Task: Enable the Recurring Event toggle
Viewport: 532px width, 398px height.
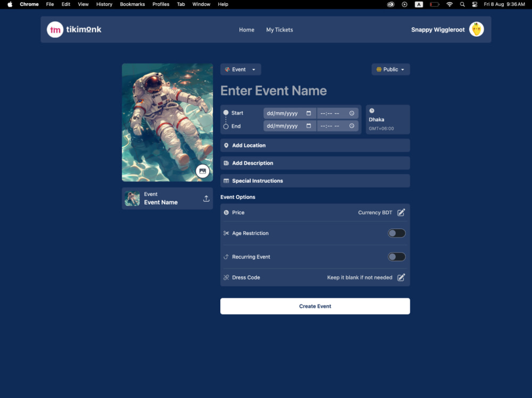Action: [x=397, y=257]
